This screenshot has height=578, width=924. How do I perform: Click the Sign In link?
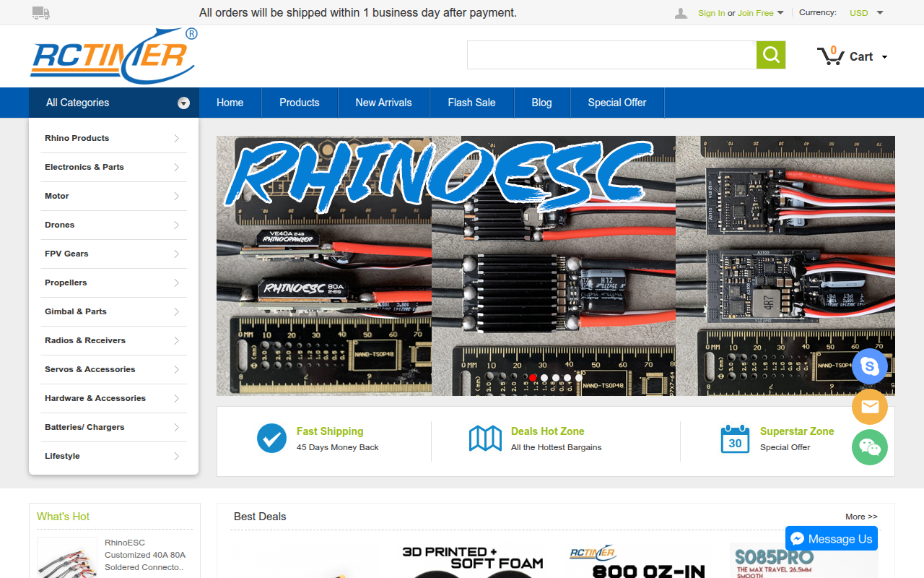click(712, 13)
